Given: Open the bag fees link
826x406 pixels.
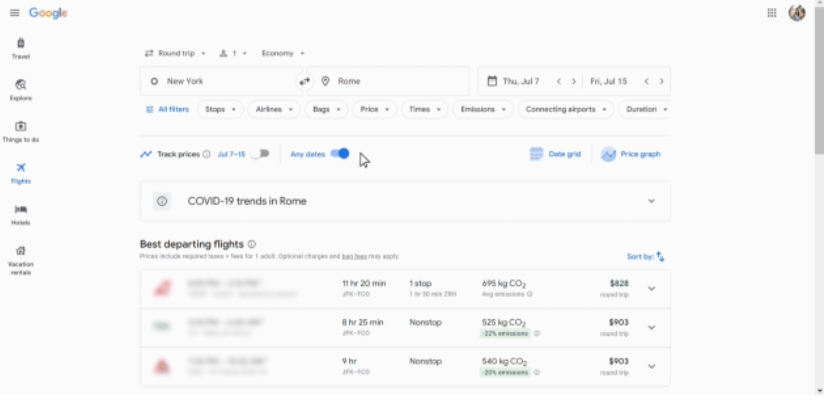Looking at the screenshot, I should (355, 256).
